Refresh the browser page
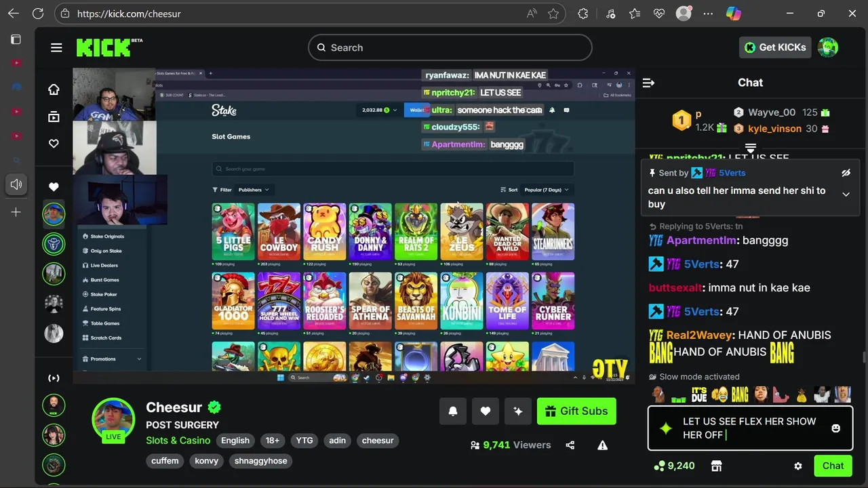868x488 pixels. click(38, 14)
